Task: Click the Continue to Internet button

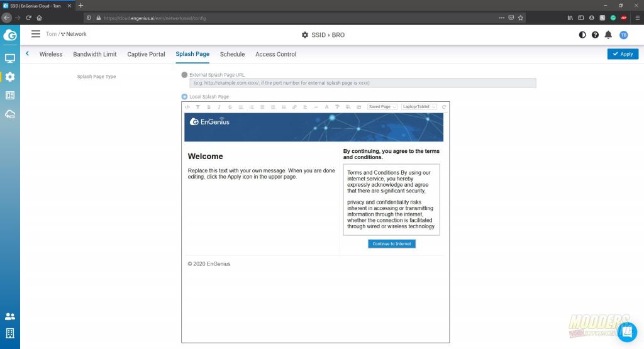Action: (391, 244)
